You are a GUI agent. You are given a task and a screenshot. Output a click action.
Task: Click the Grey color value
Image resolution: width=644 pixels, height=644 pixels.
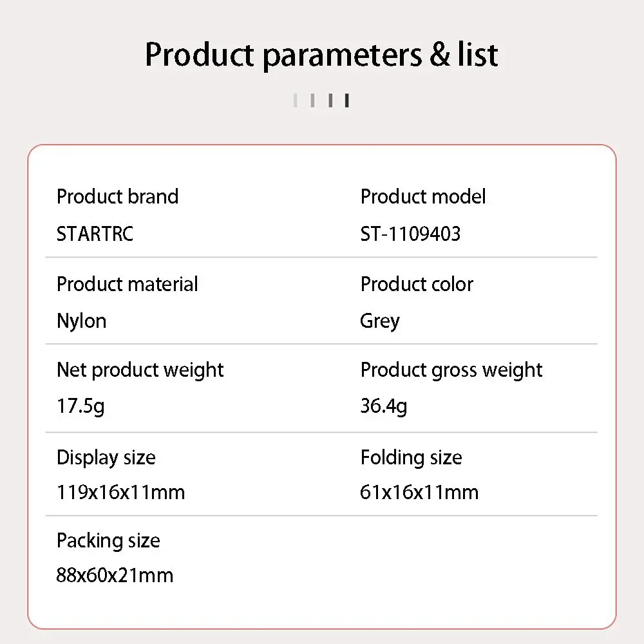(x=380, y=321)
